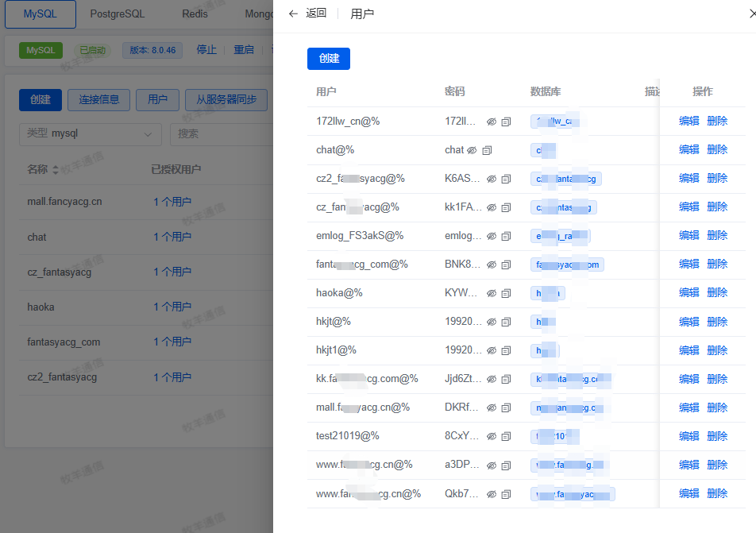Sort the list by 名称 column

[x=56, y=170]
